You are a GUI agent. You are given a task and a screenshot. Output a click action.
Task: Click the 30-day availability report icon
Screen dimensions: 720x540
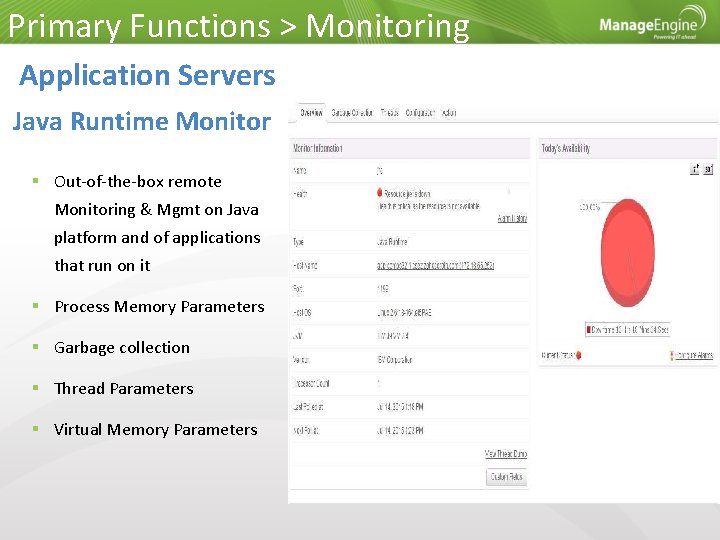pos(708,169)
